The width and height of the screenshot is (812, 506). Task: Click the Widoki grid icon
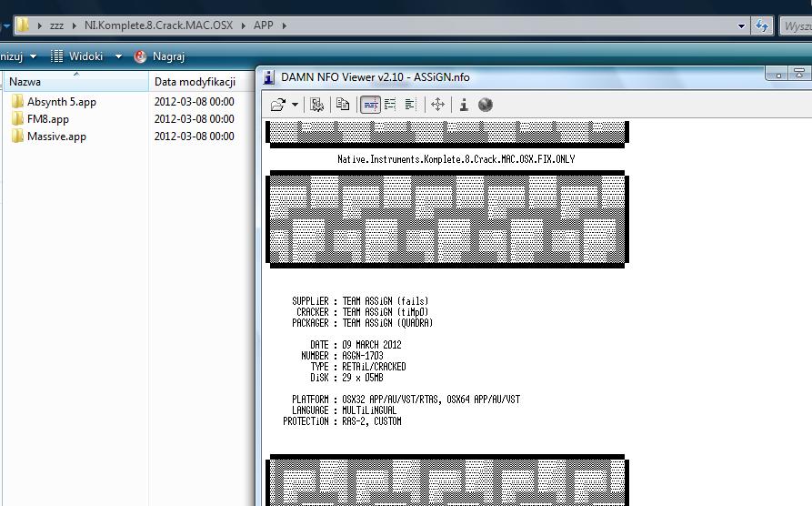(56, 56)
